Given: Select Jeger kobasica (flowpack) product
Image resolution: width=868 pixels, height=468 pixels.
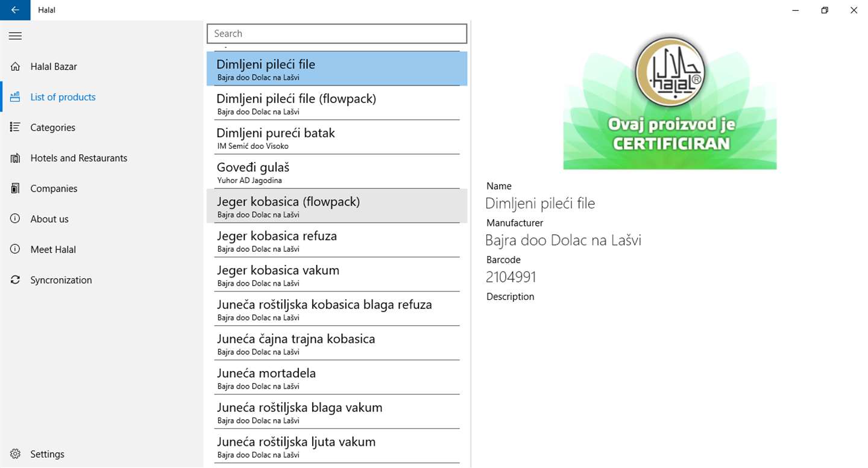Looking at the screenshot, I should [337, 206].
